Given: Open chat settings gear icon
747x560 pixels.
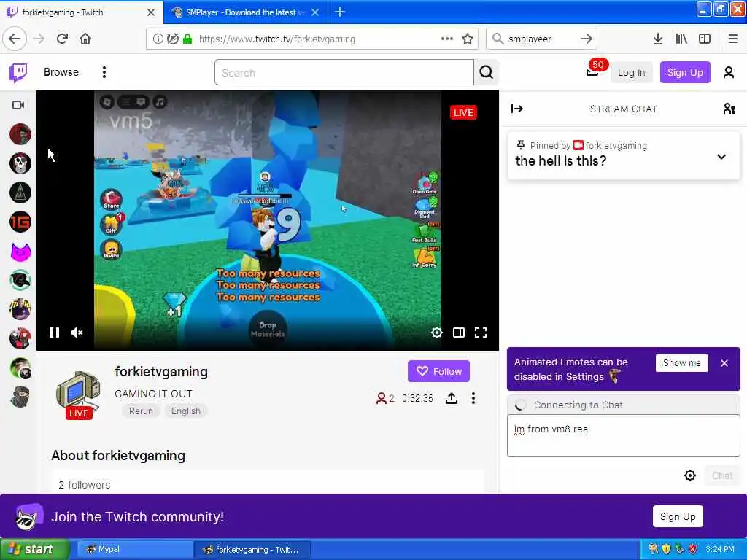Looking at the screenshot, I should [690, 475].
